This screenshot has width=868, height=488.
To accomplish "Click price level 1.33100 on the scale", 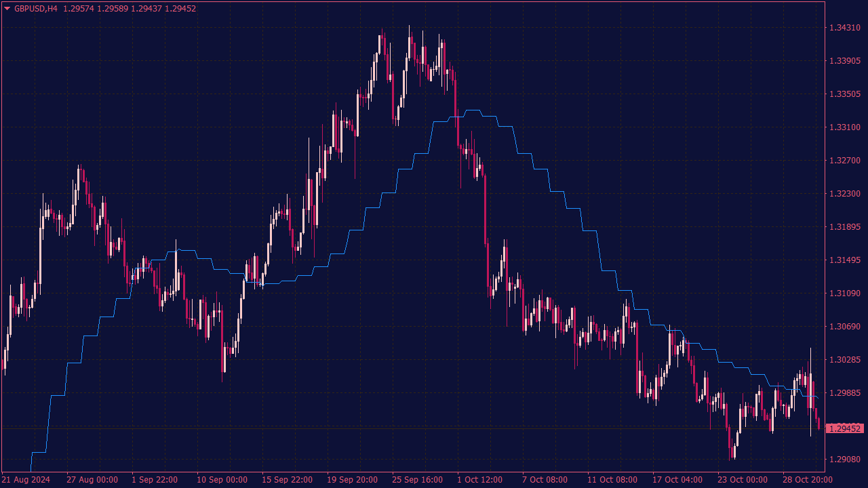I will [x=845, y=127].
